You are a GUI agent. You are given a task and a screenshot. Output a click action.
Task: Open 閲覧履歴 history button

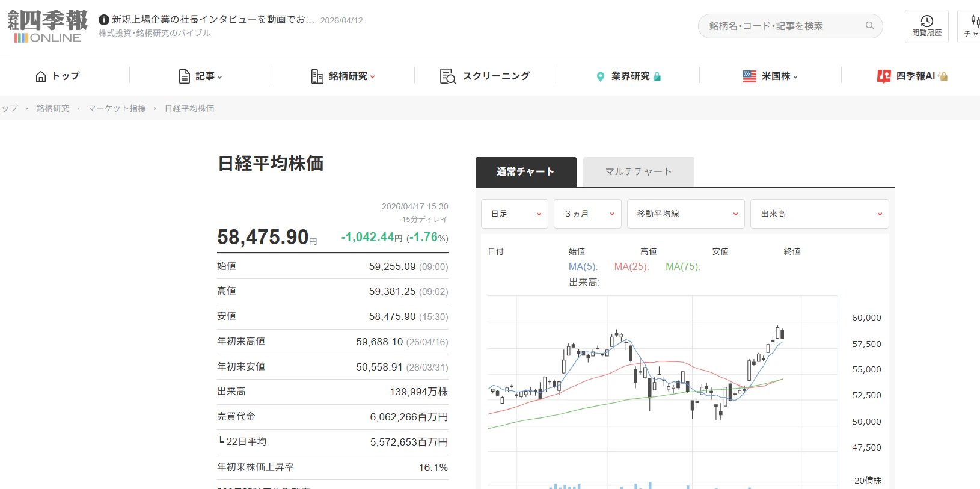point(926,26)
